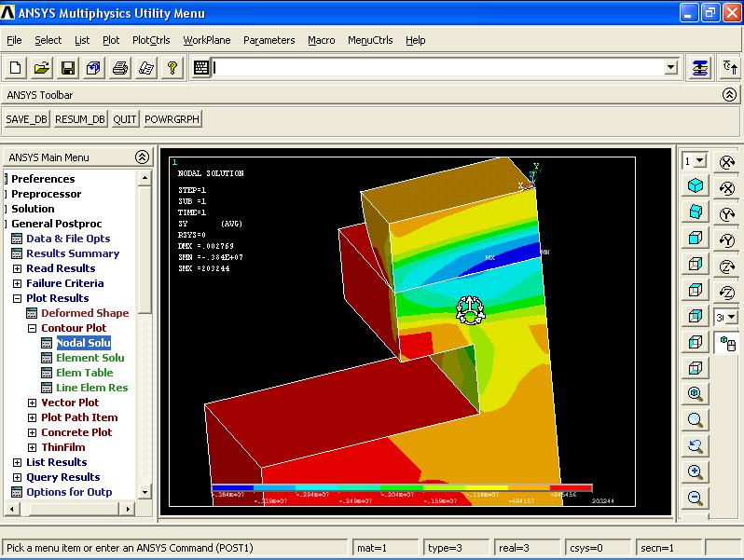
Task: Rotate model about negative Z axis
Action: 727,293
